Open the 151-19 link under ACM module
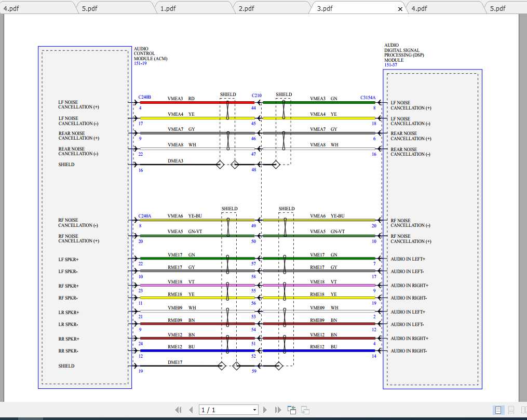 (140, 63)
